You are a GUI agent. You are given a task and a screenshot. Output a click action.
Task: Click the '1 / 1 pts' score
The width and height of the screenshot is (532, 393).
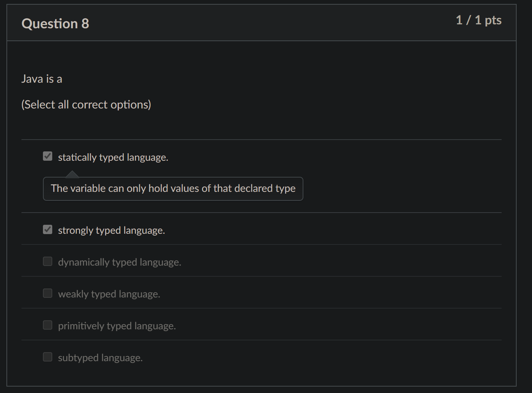[x=478, y=20]
